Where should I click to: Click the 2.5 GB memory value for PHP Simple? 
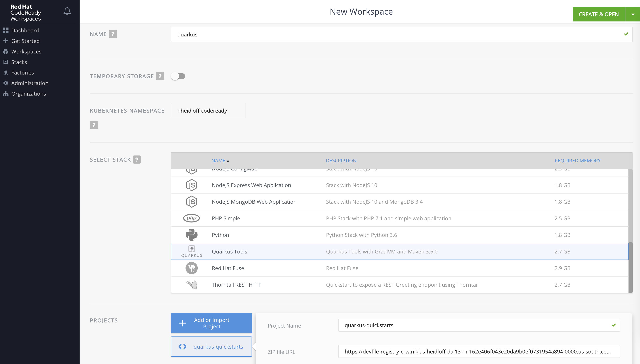[562, 218]
